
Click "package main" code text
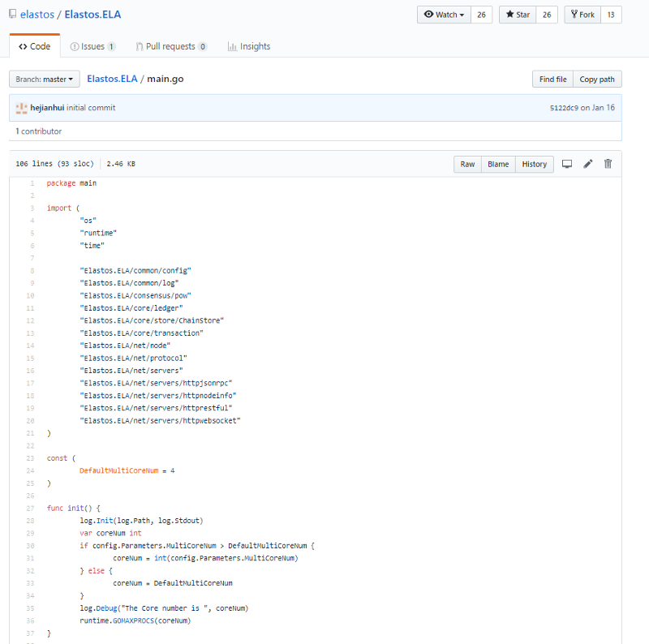(71, 183)
